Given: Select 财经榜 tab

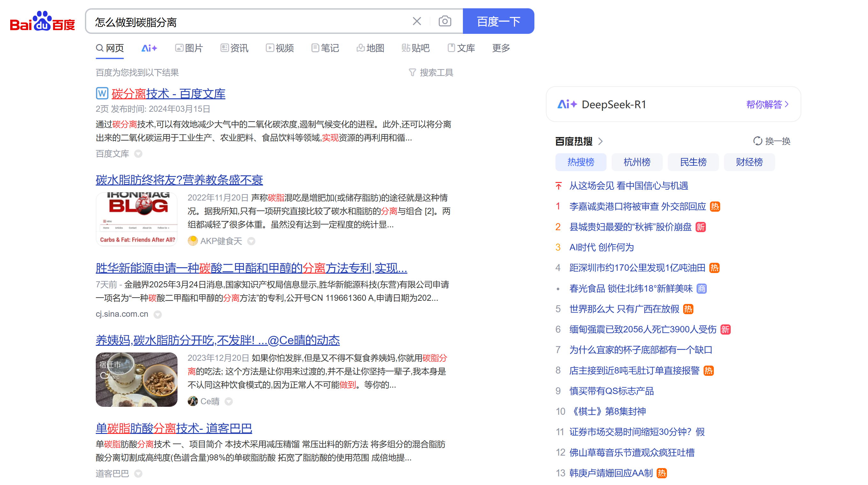Looking at the screenshot, I should pyautogui.click(x=749, y=162).
